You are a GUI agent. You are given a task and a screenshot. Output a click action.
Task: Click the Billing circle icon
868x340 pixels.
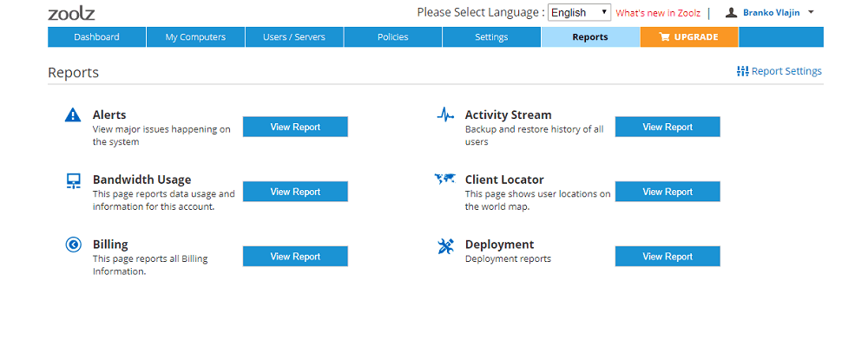[73, 245]
